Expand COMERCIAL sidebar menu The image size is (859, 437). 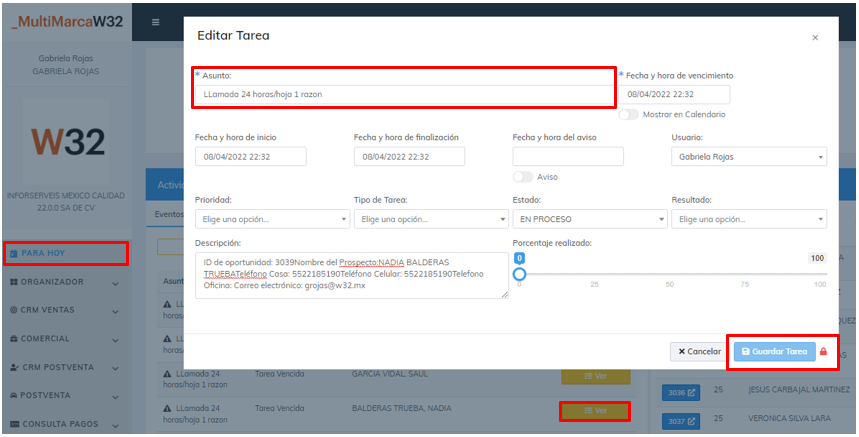click(x=65, y=339)
